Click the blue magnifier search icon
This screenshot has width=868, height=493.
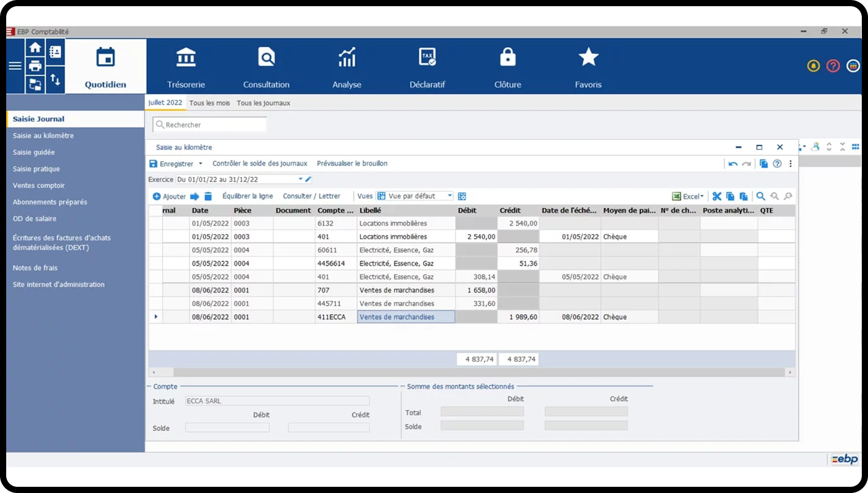click(760, 196)
